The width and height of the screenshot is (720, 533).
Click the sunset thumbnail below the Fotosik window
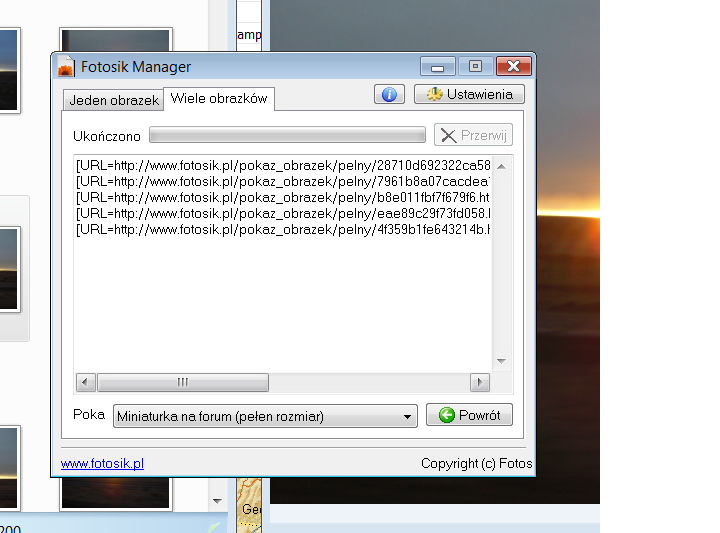(115, 493)
